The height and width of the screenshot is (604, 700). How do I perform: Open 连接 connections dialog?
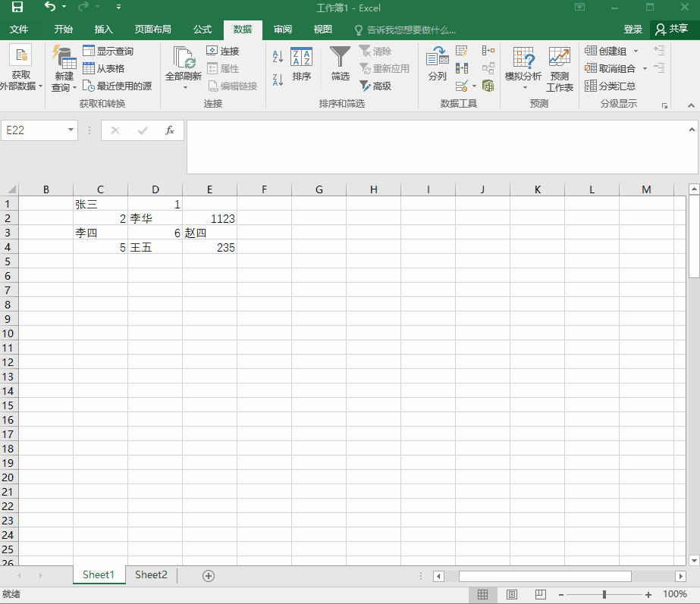click(x=223, y=51)
